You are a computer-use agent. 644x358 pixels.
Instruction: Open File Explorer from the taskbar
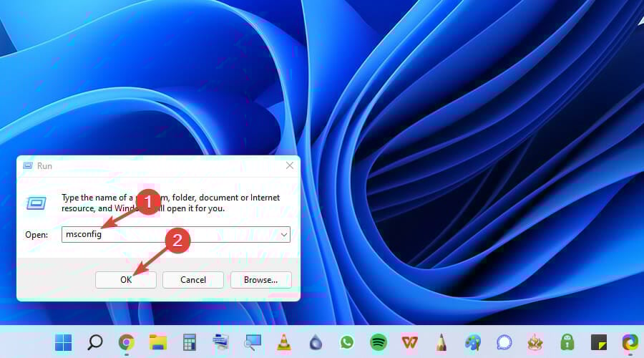tap(157, 342)
